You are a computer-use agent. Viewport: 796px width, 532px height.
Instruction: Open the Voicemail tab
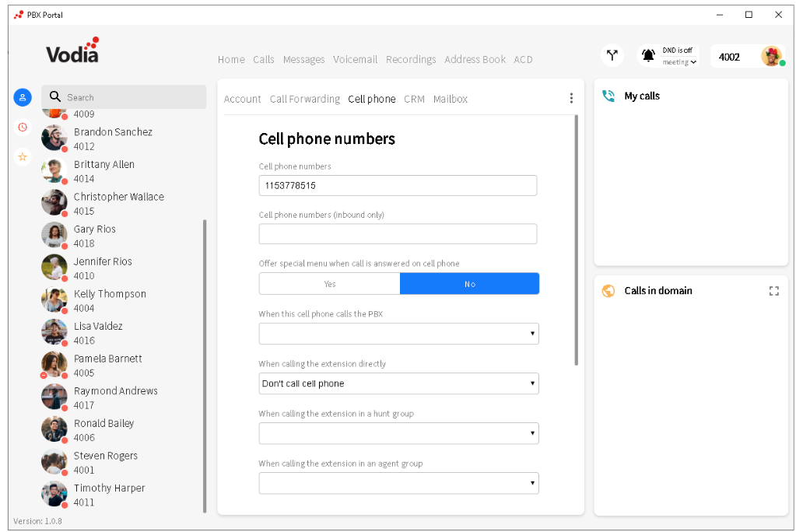tap(355, 59)
